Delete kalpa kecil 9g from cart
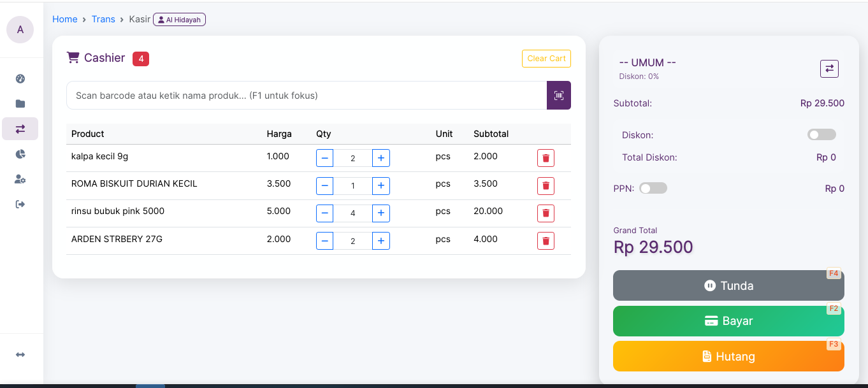This screenshot has height=388, width=868. tap(546, 158)
